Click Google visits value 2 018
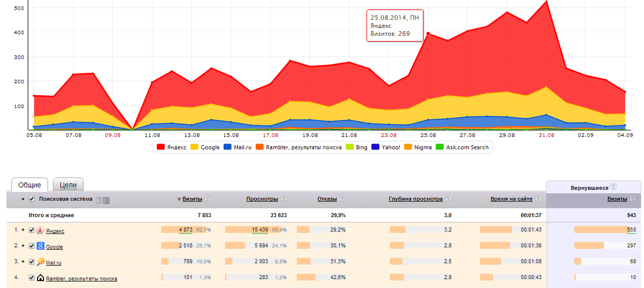The width and height of the screenshot is (644, 288). pos(185,246)
